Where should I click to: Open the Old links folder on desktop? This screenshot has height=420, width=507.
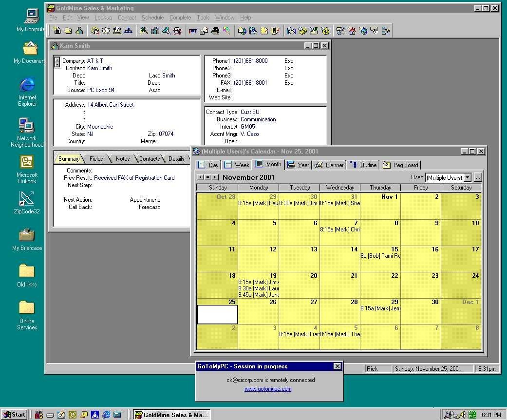27,276
